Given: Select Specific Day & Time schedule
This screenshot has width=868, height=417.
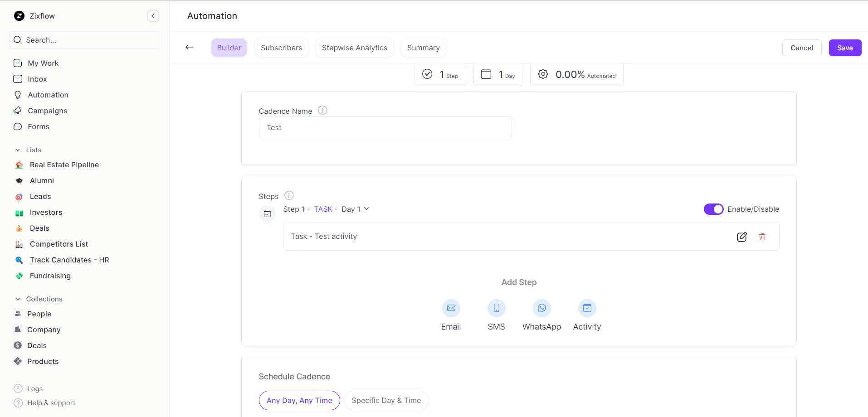Looking at the screenshot, I should click(x=386, y=400).
